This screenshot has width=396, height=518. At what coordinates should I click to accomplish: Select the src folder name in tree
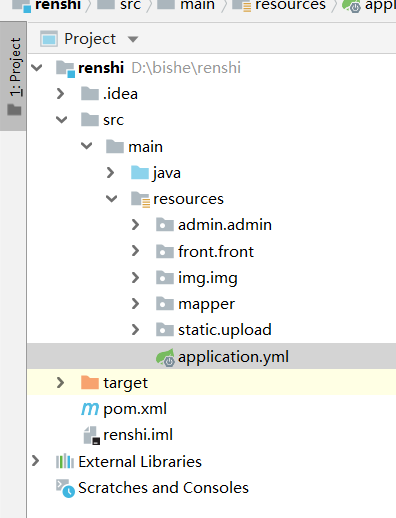(113, 120)
